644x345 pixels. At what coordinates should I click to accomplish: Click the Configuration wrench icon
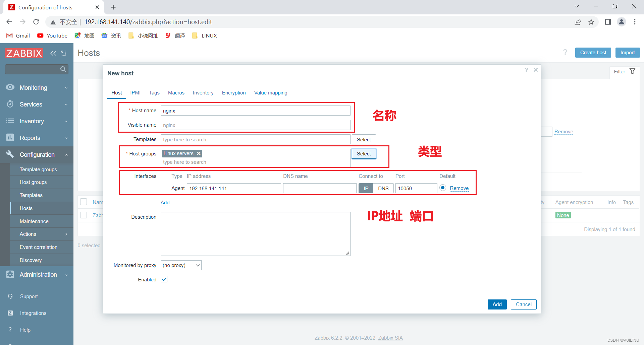10,154
